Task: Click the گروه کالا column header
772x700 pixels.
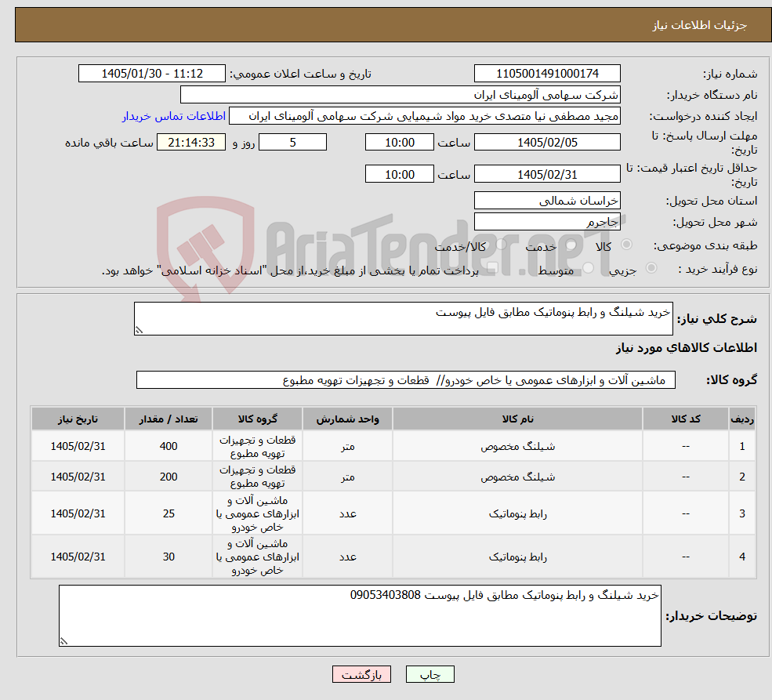Action: (x=258, y=419)
